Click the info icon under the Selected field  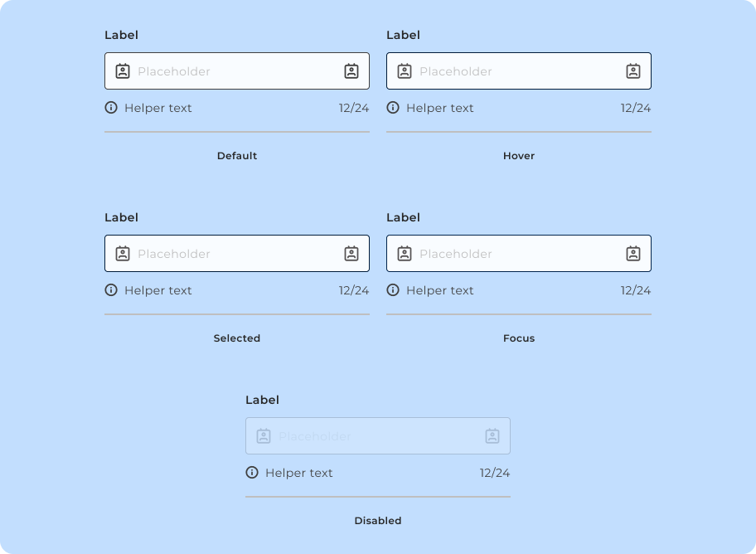pos(110,289)
